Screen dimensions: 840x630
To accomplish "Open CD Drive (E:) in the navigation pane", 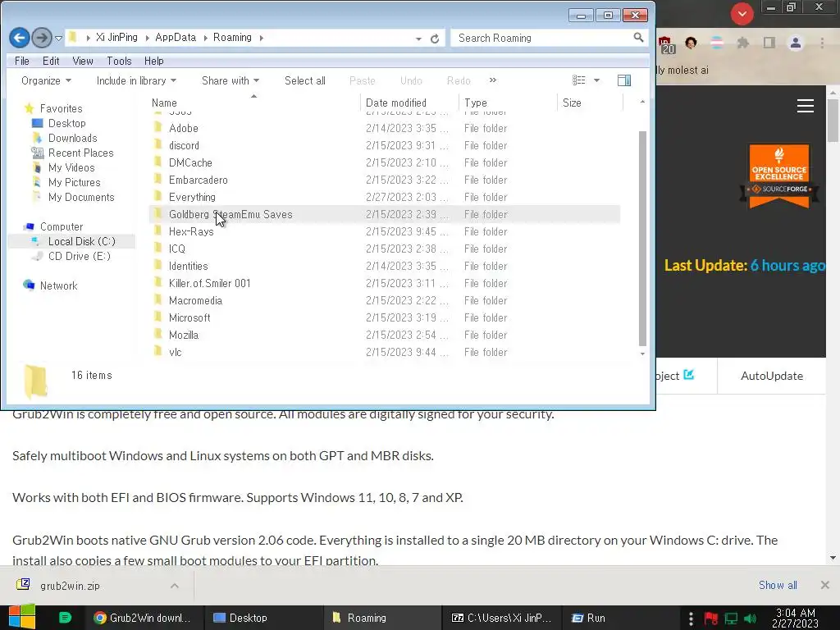I will pyautogui.click(x=80, y=256).
